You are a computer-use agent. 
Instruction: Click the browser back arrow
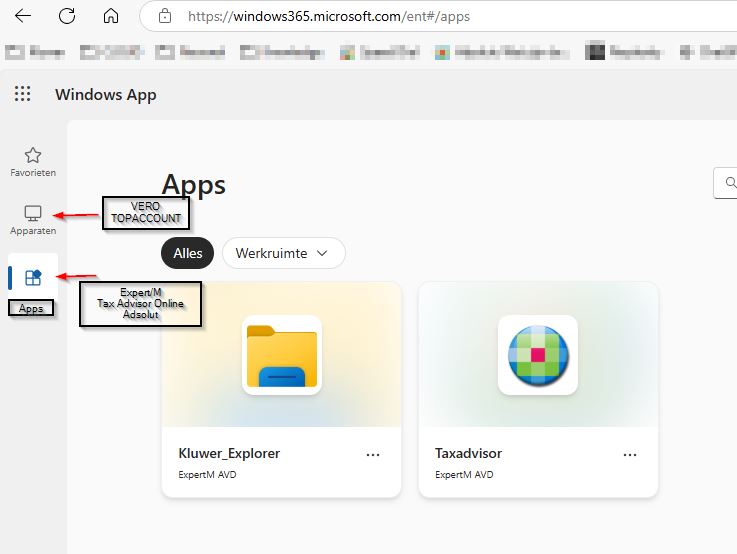click(22, 16)
